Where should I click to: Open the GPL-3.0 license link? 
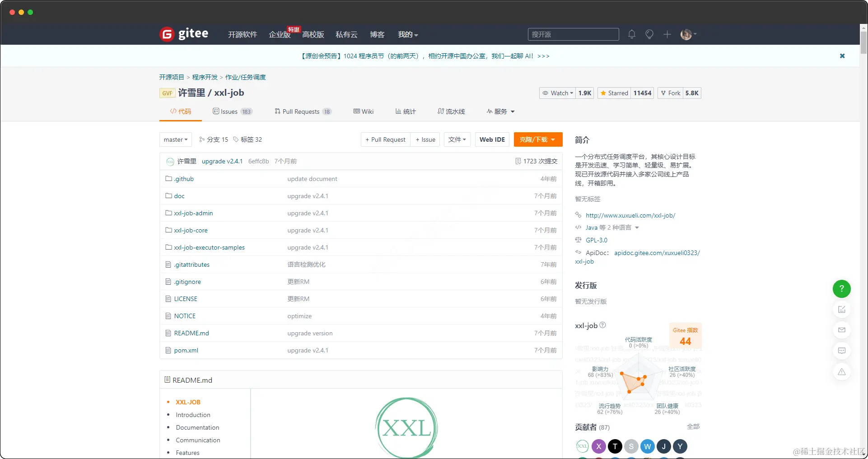597,240
